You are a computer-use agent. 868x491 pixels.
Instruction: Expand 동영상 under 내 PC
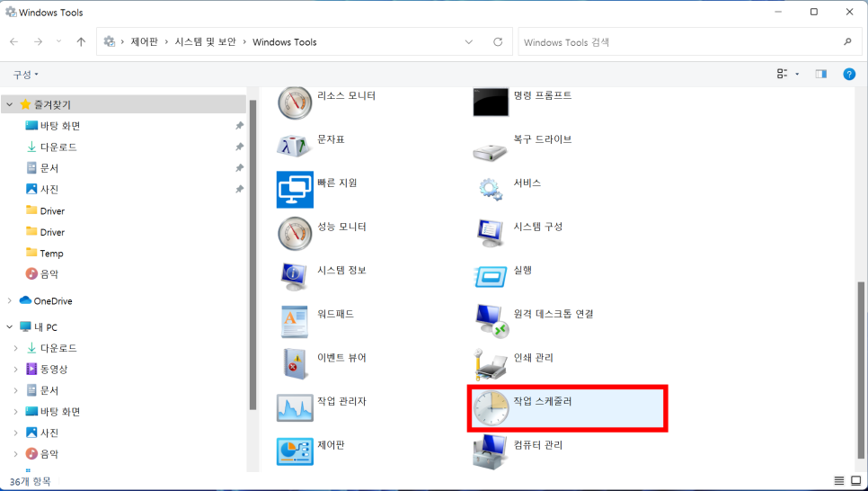pyautogui.click(x=16, y=369)
